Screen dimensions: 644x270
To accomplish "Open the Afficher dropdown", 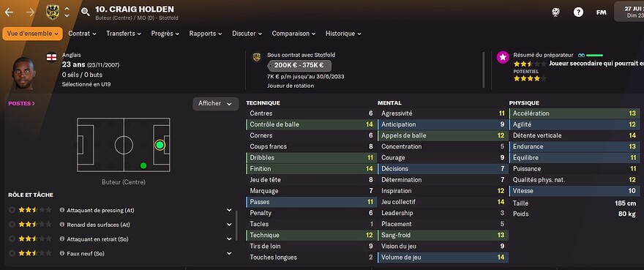I will (x=215, y=104).
